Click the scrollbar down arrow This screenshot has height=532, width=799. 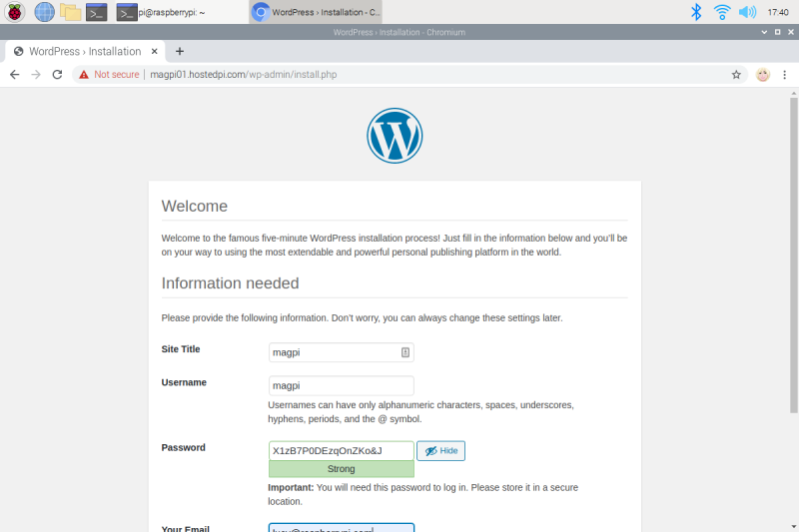(x=793, y=526)
